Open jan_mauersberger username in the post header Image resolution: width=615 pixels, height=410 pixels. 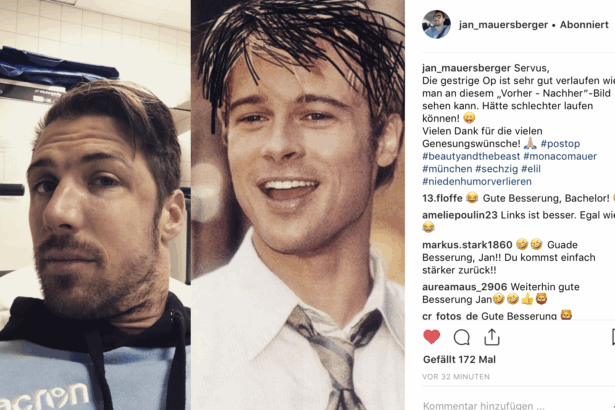[503, 25]
